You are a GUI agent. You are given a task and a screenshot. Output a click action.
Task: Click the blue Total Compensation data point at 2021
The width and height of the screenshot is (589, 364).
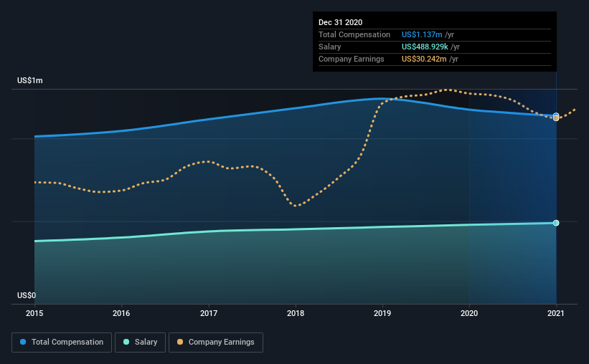point(556,115)
